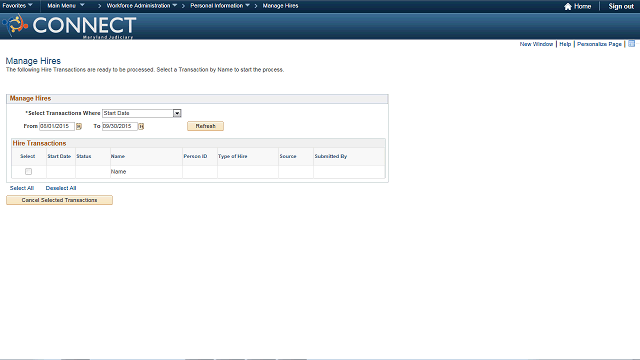The height and width of the screenshot is (360, 640).
Task: Click the Status column header
Action: tap(84, 156)
